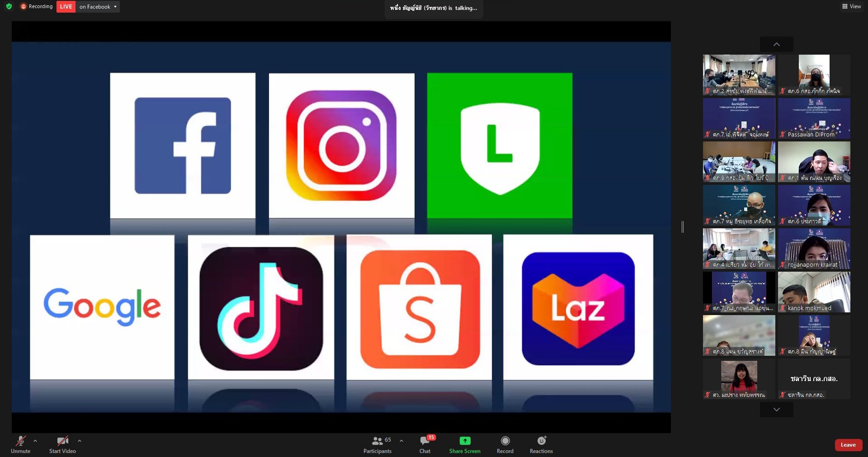Click muted mic icon on kanok mokmued

[783, 308]
